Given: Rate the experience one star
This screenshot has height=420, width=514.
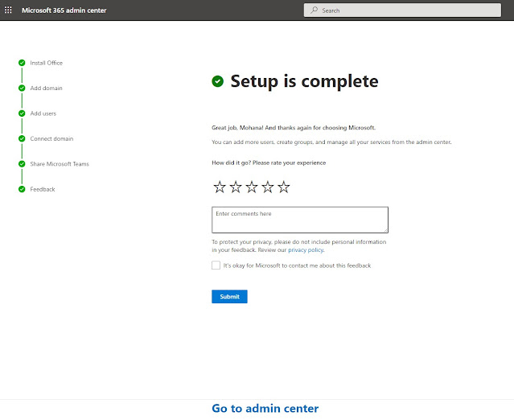Looking at the screenshot, I should point(220,187).
